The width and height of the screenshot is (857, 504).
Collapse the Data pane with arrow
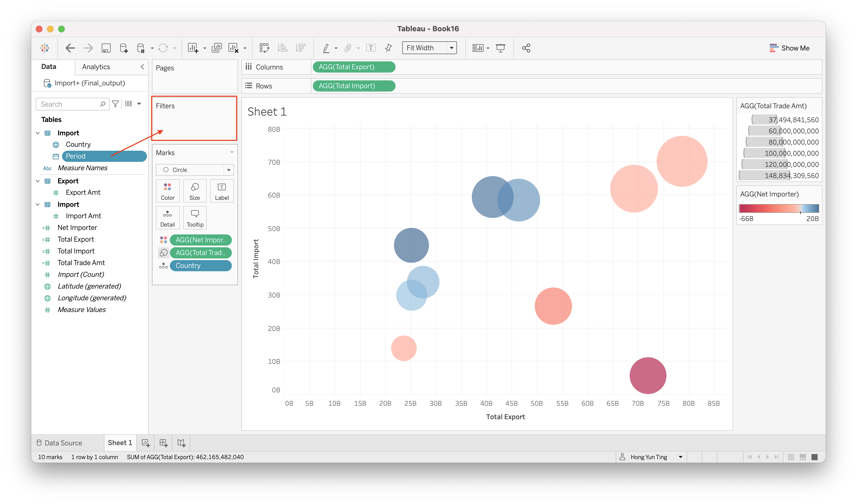pyautogui.click(x=142, y=67)
